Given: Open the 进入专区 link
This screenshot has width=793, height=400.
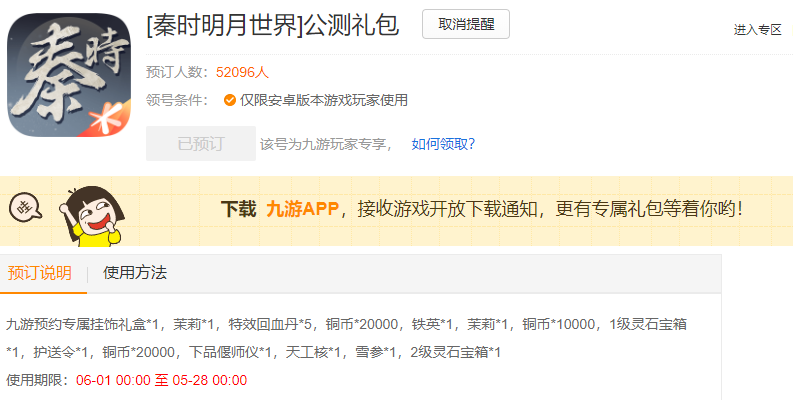Looking at the screenshot, I should 758,30.
